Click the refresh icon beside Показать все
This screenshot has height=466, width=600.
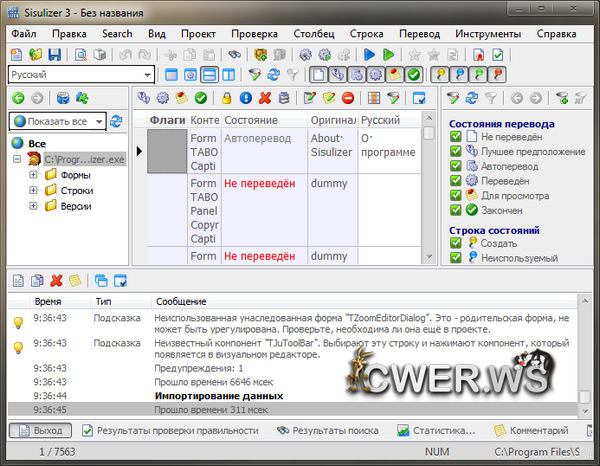tap(117, 121)
